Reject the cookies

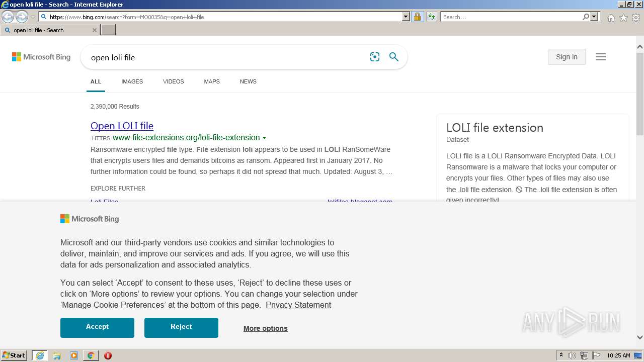pos(181,327)
